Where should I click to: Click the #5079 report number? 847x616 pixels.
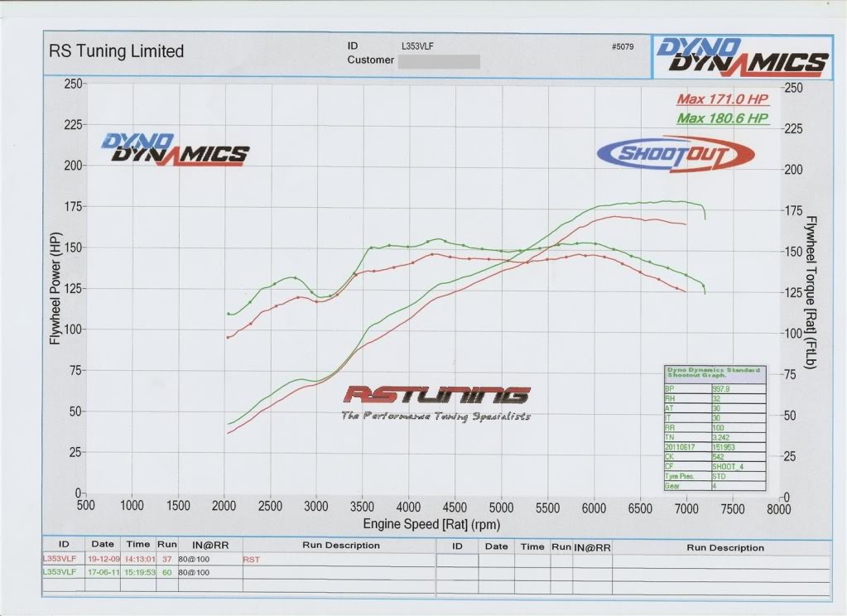point(622,46)
